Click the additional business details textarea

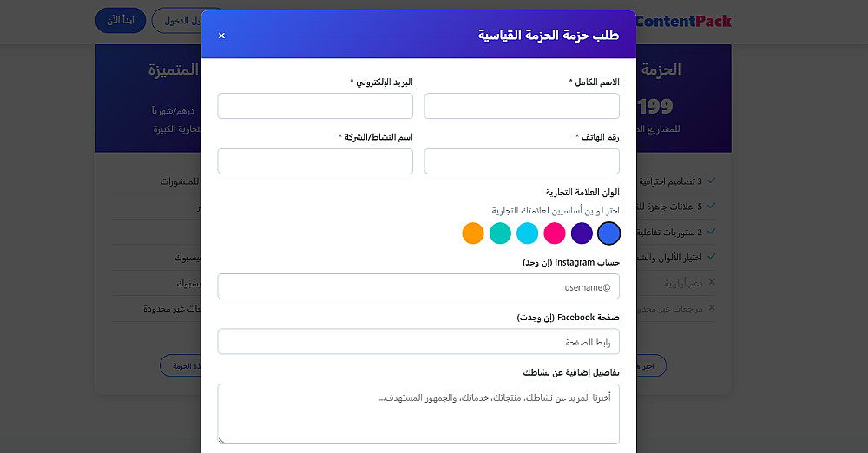pos(418,413)
